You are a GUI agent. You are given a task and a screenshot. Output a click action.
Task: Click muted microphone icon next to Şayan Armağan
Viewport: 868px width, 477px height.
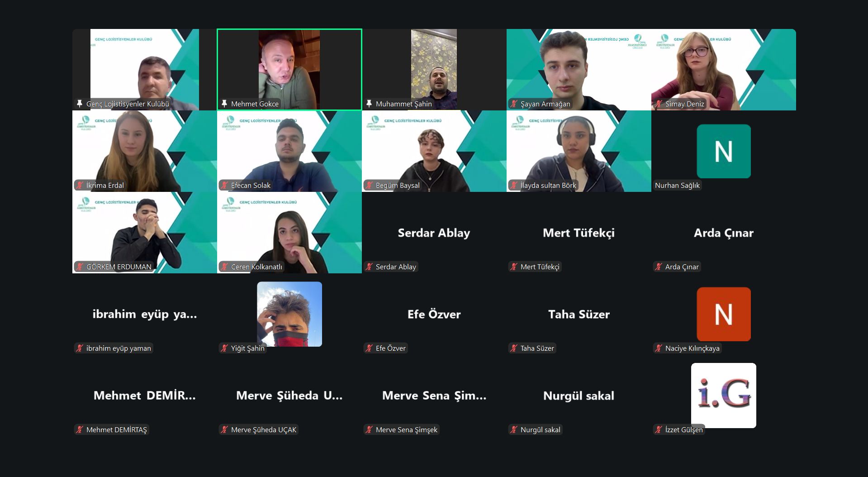(513, 104)
